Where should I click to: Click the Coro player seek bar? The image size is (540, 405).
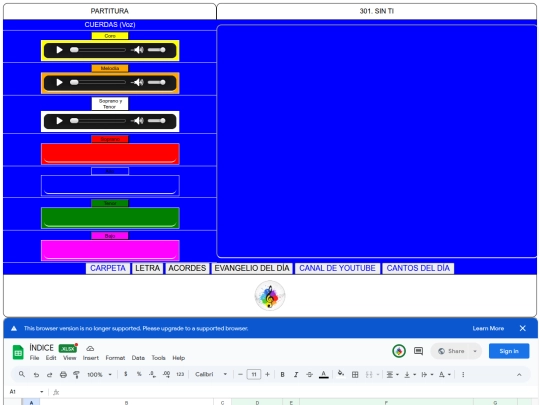(98, 50)
